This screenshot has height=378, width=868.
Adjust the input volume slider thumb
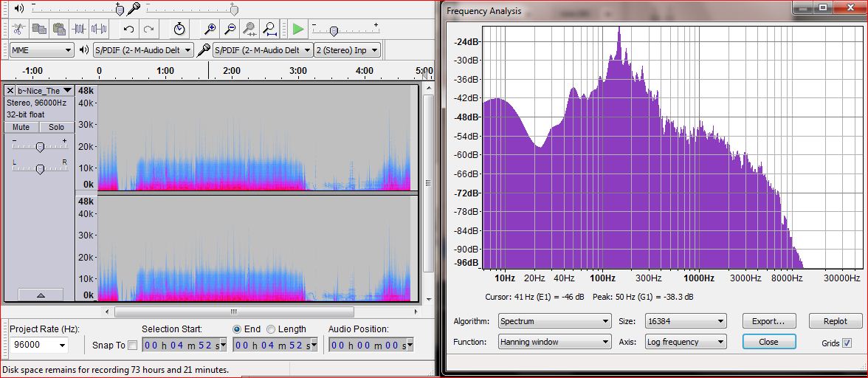[x=234, y=10]
